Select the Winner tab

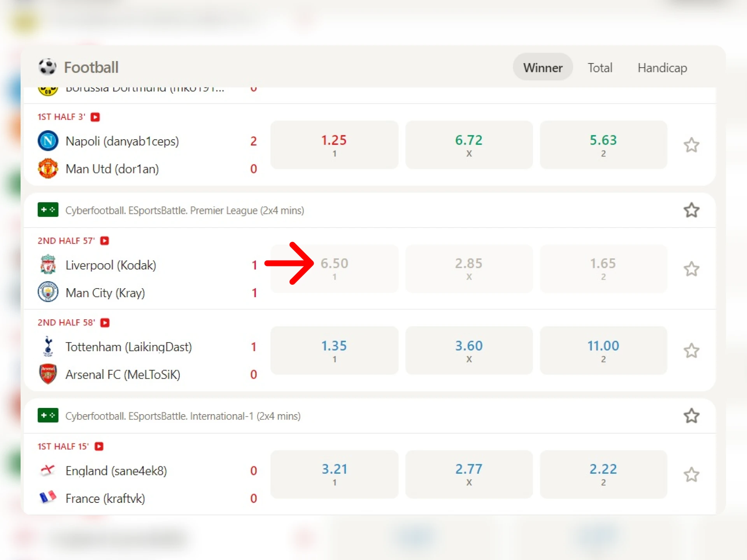click(x=543, y=67)
